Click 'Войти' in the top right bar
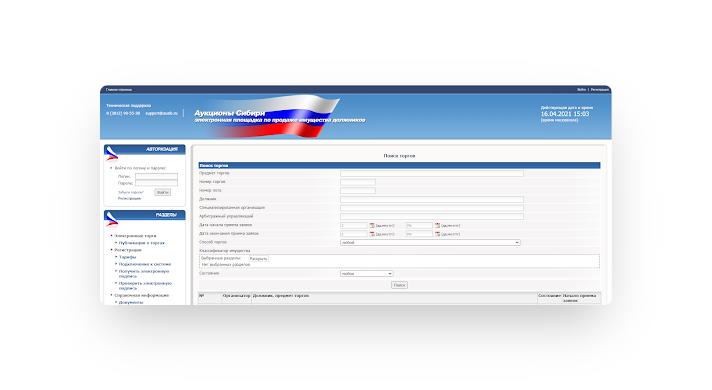The height and width of the screenshot is (390, 712). (582, 89)
